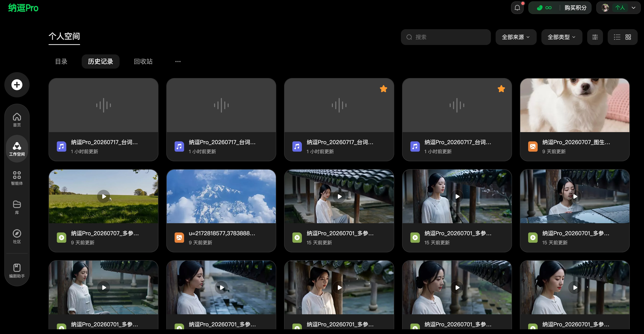Click "9 天前更新" under the puppy image card
Viewport: 644px width, 334px height.
click(554, 152)
